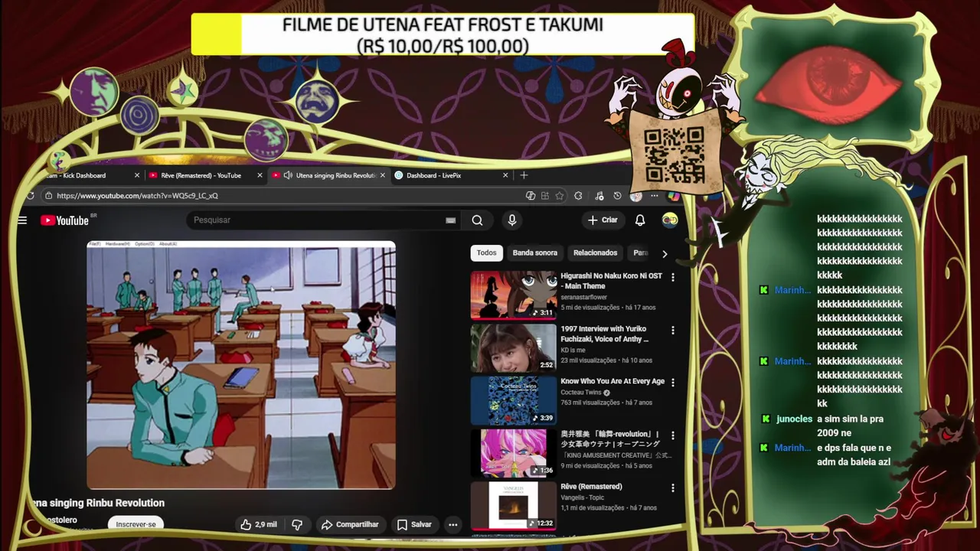980x551 pixels.
Task: Click the seranastarflower channel name
Action: click(x=583, y=297)
